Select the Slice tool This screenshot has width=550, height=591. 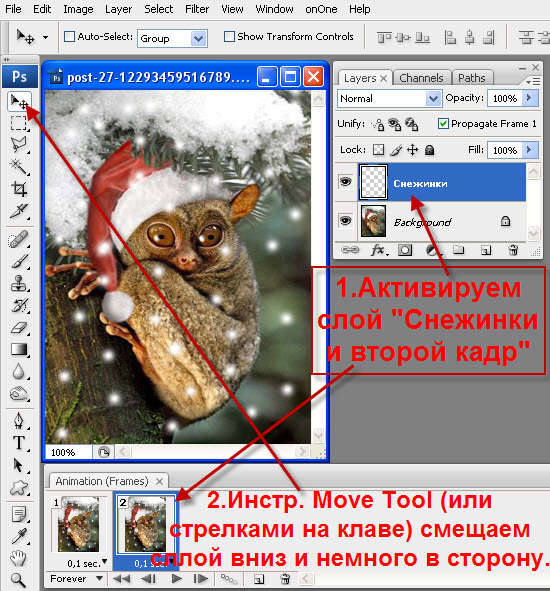point(19,211)
